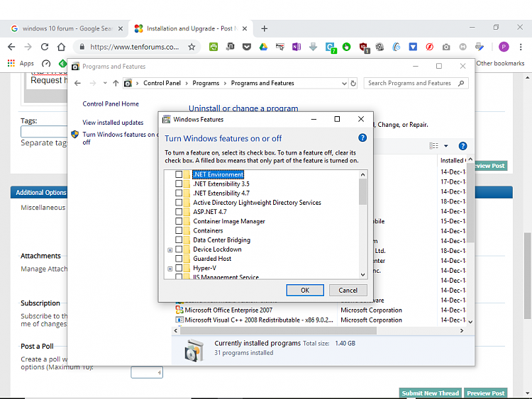Click the green printer extension icon

click(214, 47)
